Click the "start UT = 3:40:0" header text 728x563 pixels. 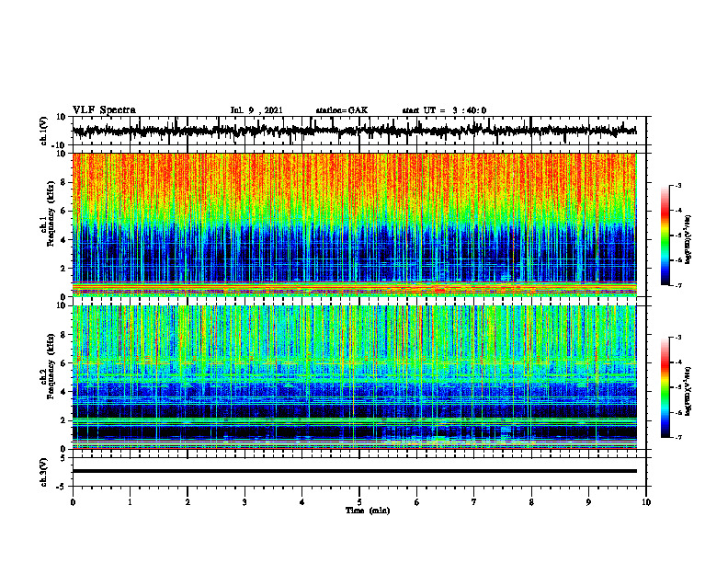coord(444,110)
